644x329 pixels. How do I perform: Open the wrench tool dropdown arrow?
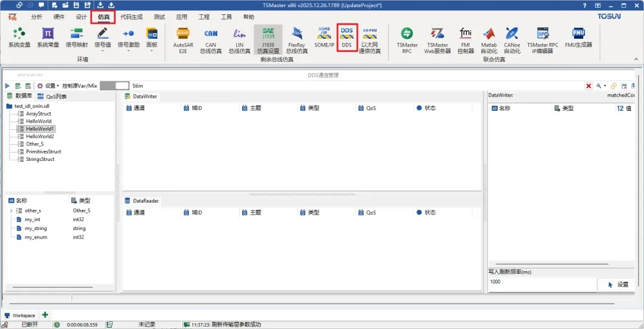click(605, 86)
